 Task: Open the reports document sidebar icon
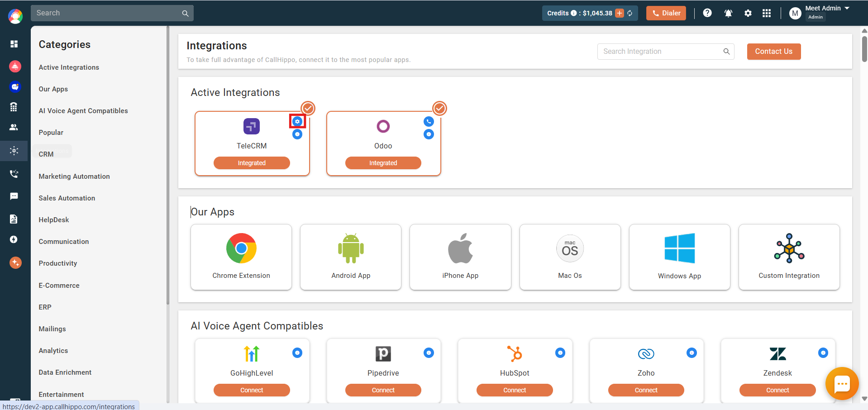pyautogui.click(x=14, y=219)
